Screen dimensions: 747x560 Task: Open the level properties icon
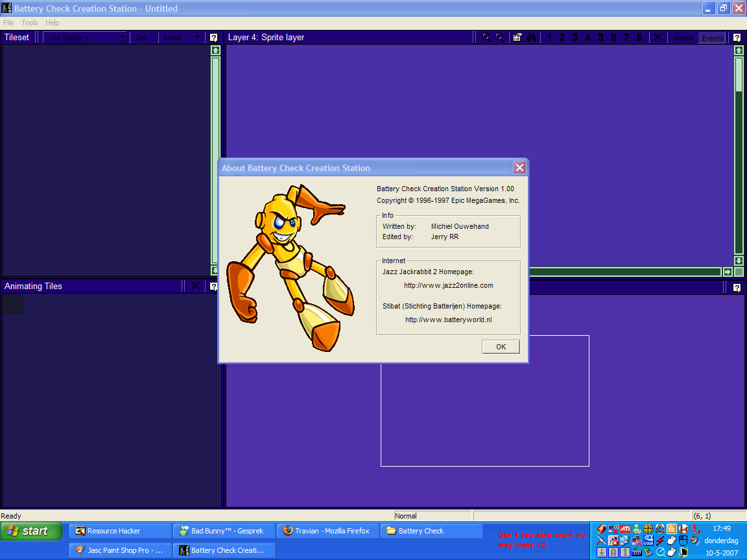coord(517,37)
